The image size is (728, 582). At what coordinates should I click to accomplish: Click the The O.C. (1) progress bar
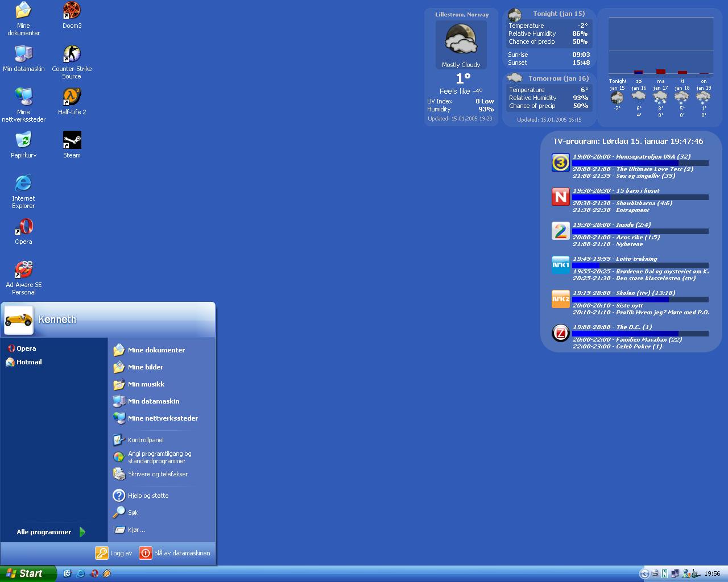[640, 334]
